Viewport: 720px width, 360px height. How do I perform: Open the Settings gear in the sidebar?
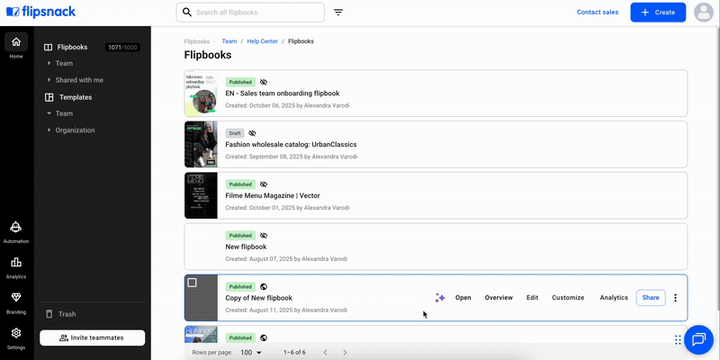pyautogui.click(x=16, y=338)
